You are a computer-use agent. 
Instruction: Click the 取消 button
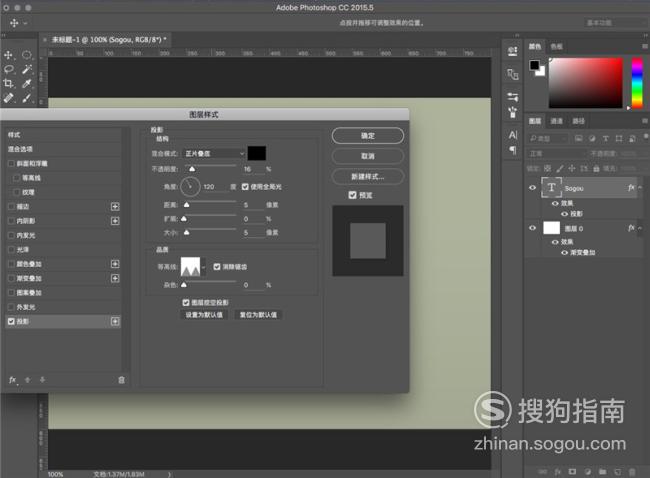pos(368,156)
